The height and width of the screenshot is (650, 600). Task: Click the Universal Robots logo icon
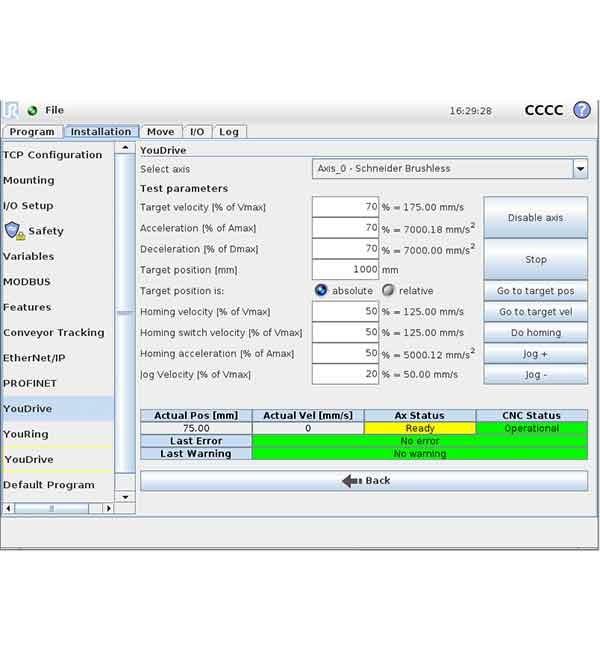tap(11, 110)
